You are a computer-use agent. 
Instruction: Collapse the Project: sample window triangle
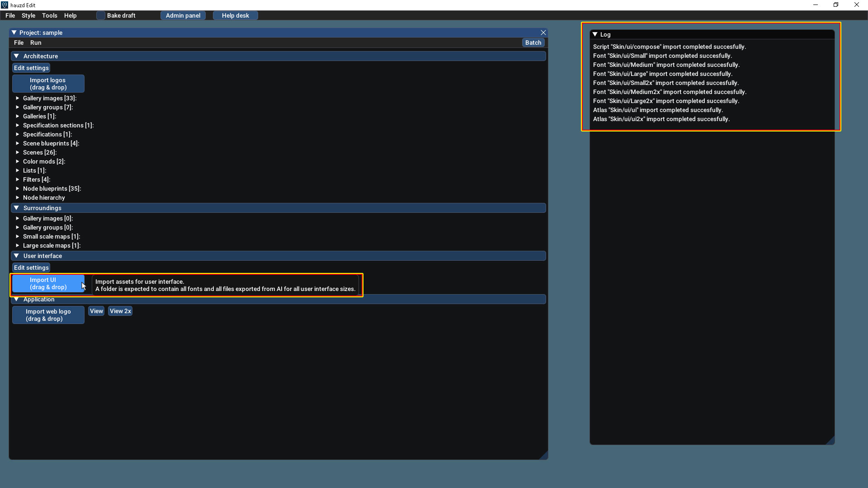coord(14,33)
